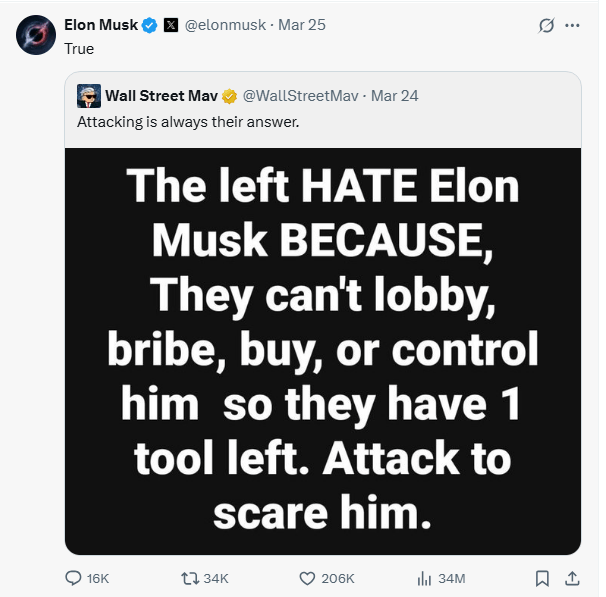The width and height of the screenshot is (606, 597).
Task: Click Elon Musk's blue verified badge
Action: click(x=149, y=26)
